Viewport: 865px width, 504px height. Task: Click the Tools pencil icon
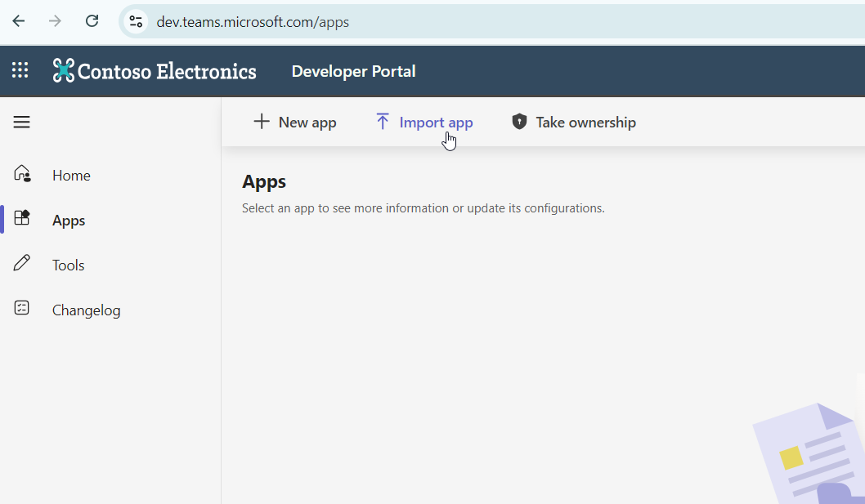(21, 263)
